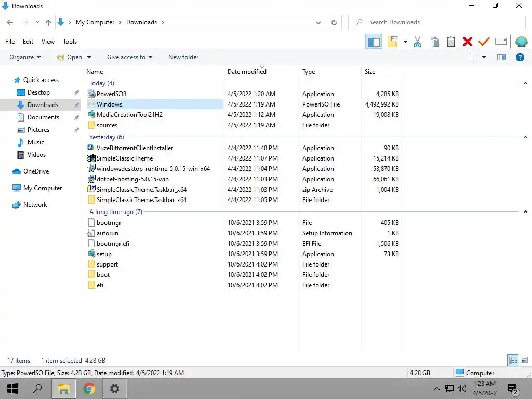Open the dropdown arrow beside Open

89,57
